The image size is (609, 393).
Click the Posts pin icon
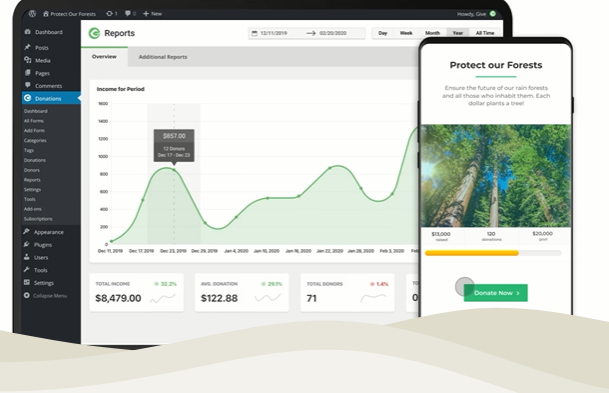pos(28,47)
